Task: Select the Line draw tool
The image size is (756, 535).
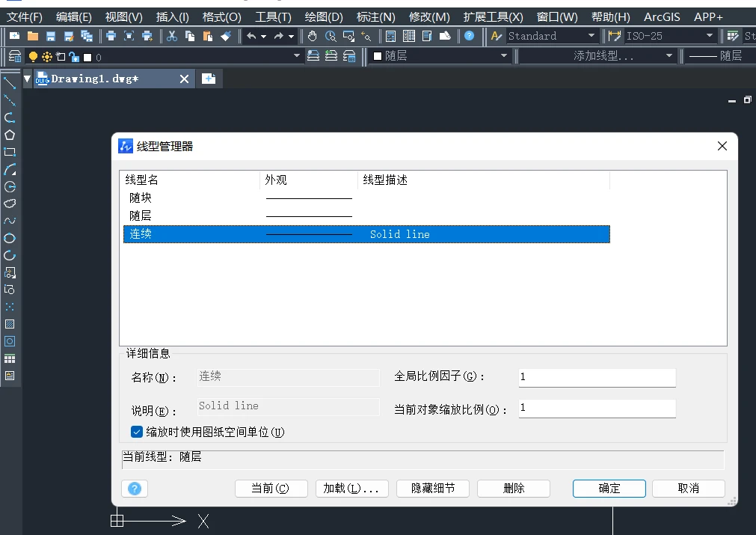Action: tap(10, 83)
